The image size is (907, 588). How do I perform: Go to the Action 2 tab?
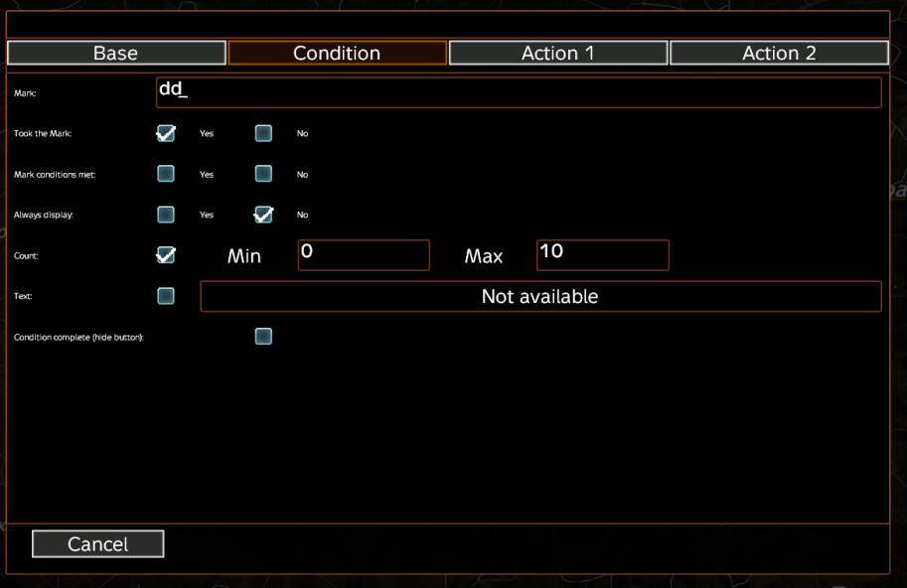pyautogui.click(x=779, y=53)
